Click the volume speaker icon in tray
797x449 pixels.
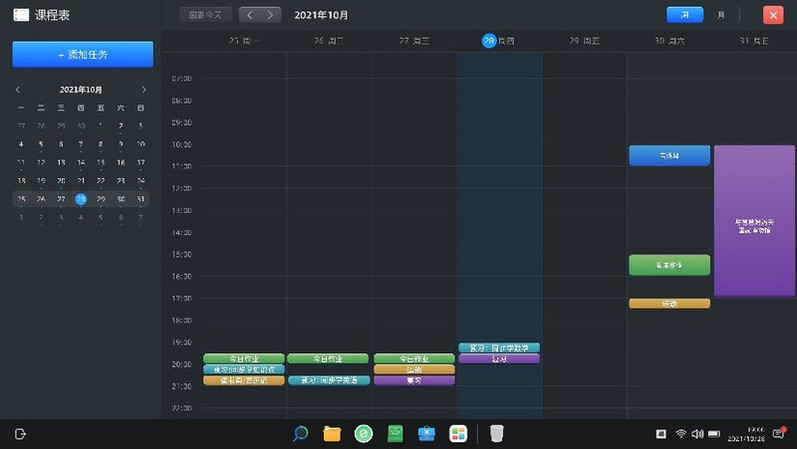coord(697,434)
